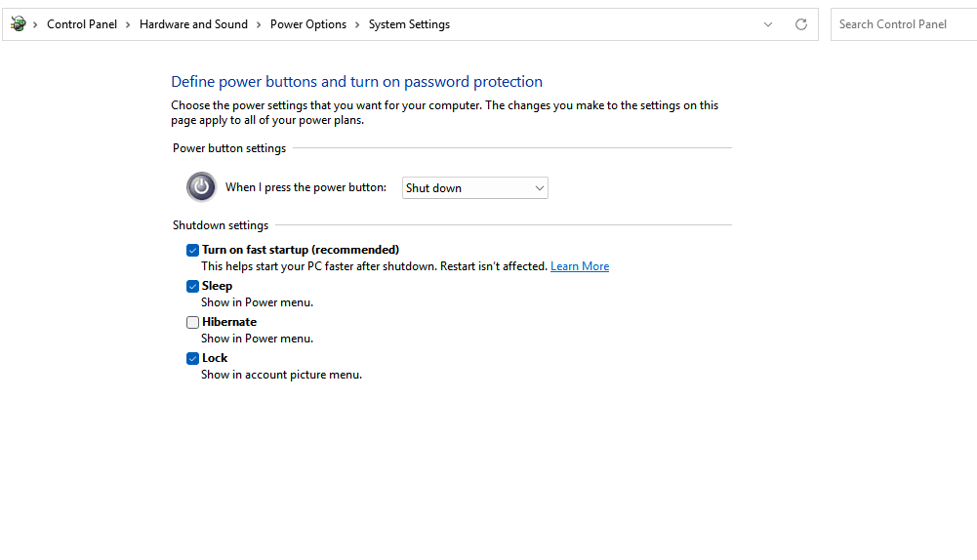This screenshot has width=977, height=560.
Task: Uncheck Sleep in Power menu
Action: point(192,286)
